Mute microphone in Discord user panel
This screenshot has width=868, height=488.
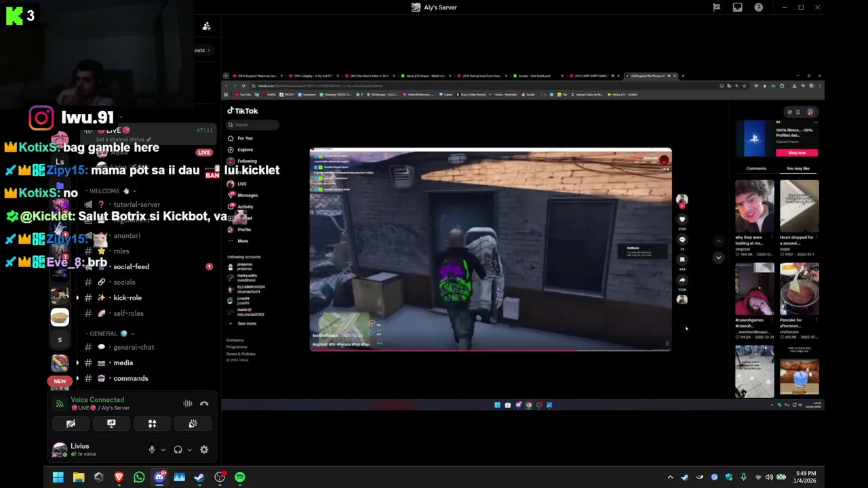(x=152, y=449)
